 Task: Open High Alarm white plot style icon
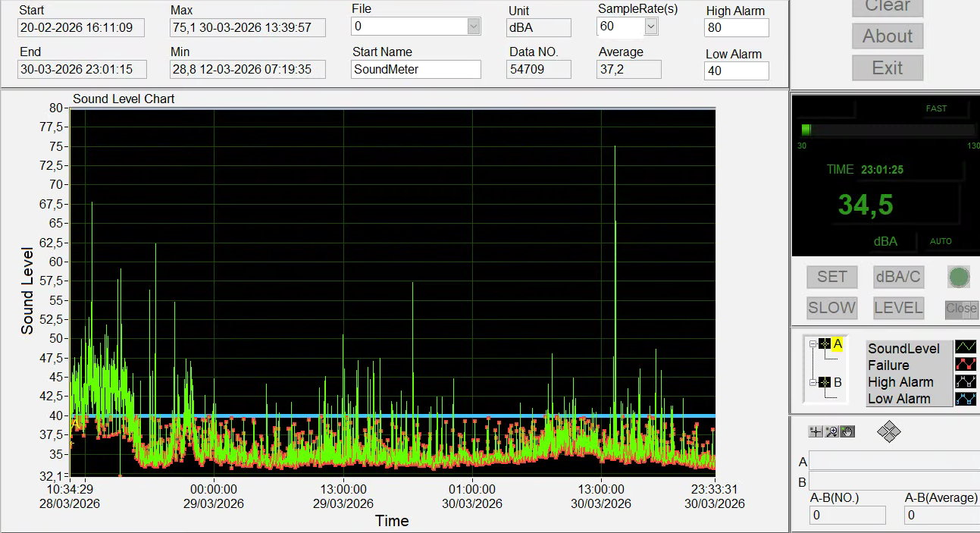966,381
